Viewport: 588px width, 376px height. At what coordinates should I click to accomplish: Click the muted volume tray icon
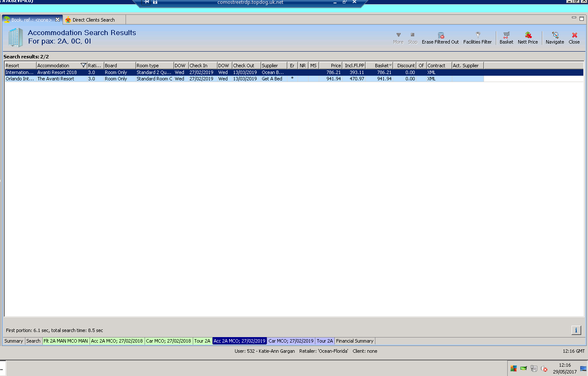point(544,368)
